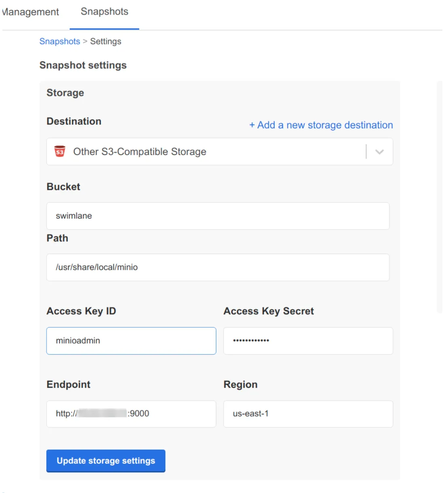Open the Other S3-Compatible Storage selector
Screen dimensions: 448x493
[220, 152]
